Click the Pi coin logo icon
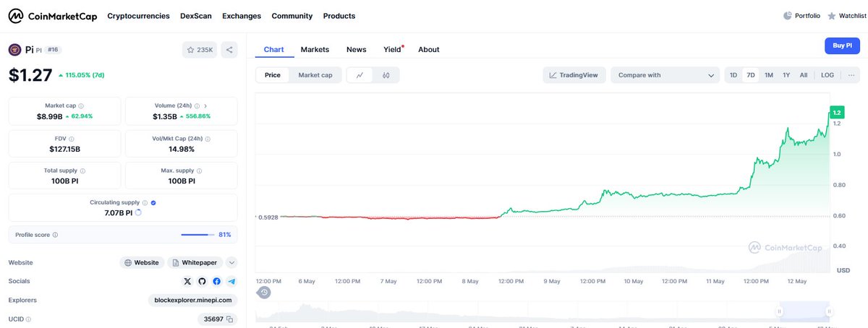This screenshot has width=868, height=328. [x=14, y=50]
